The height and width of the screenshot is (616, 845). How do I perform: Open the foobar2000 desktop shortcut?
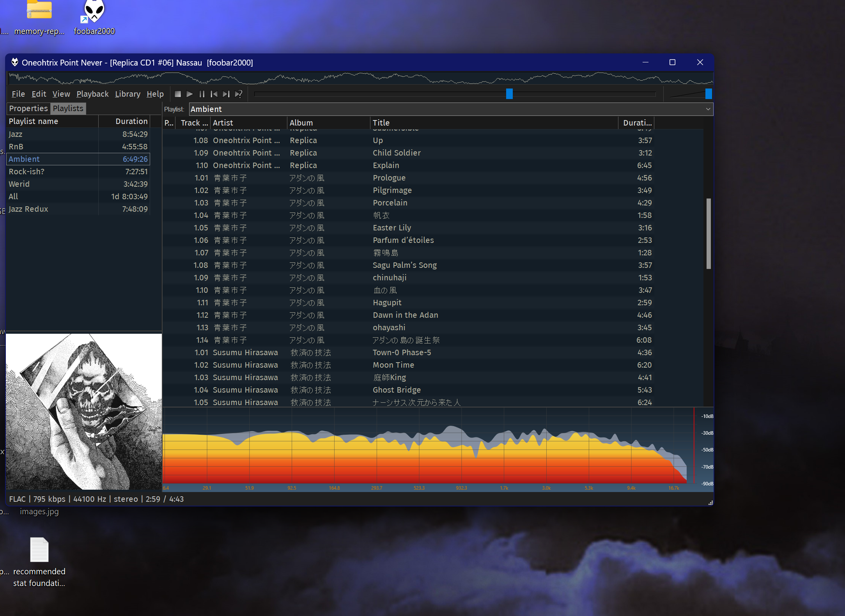pyautogui.click(x=94, y=18)
